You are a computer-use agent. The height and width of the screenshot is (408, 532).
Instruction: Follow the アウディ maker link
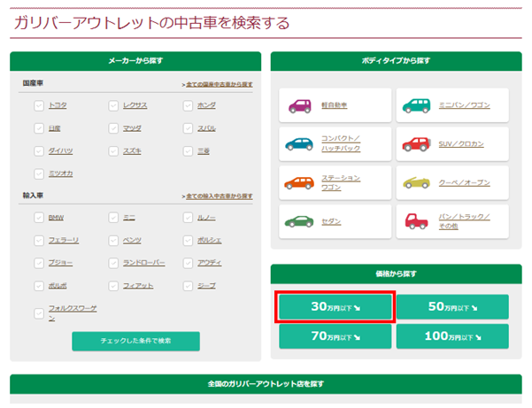click(x=210, y=263)
